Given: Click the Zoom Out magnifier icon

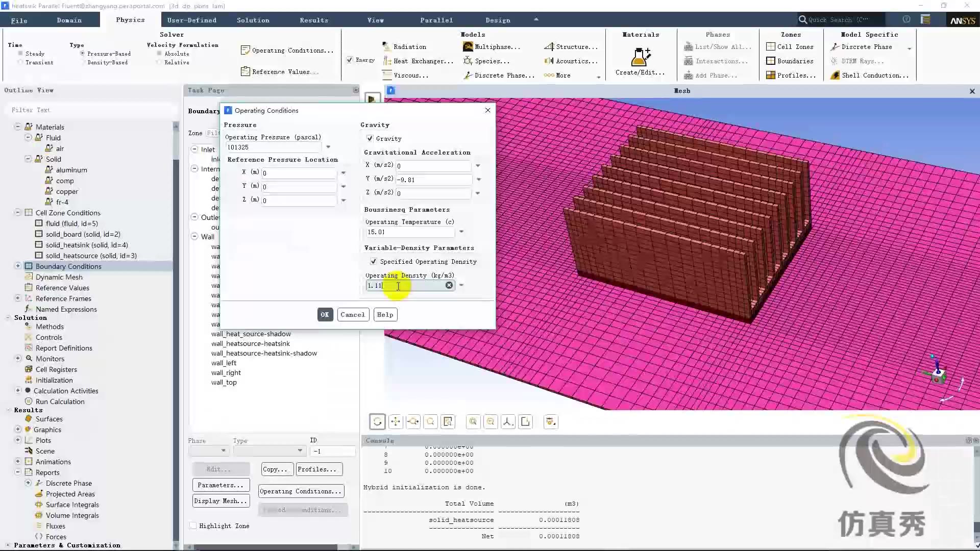Looking at the screenshot, I should point(491,421).
